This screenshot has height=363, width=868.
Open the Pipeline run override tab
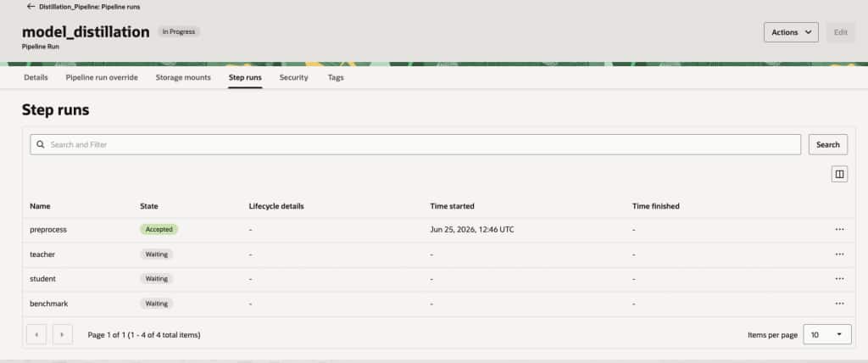point(102,77)
